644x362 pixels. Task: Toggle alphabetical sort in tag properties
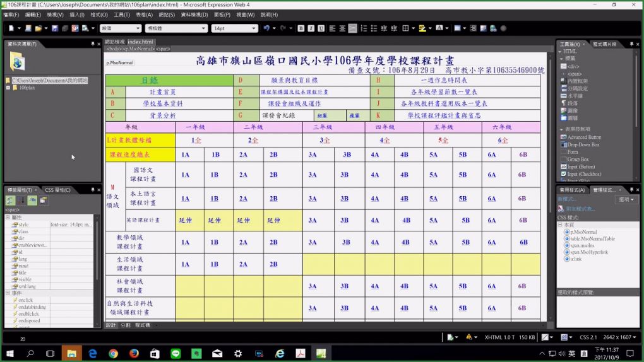coord(21,201)
